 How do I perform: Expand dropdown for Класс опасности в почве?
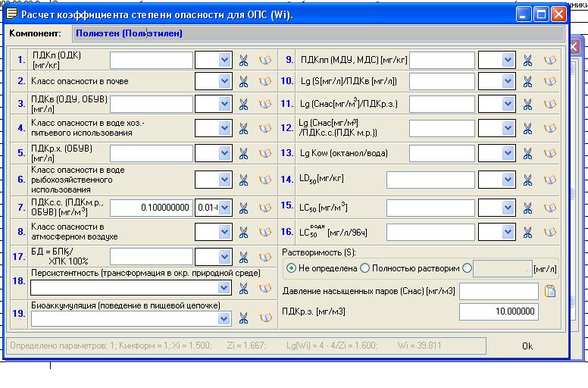(224, 81)
